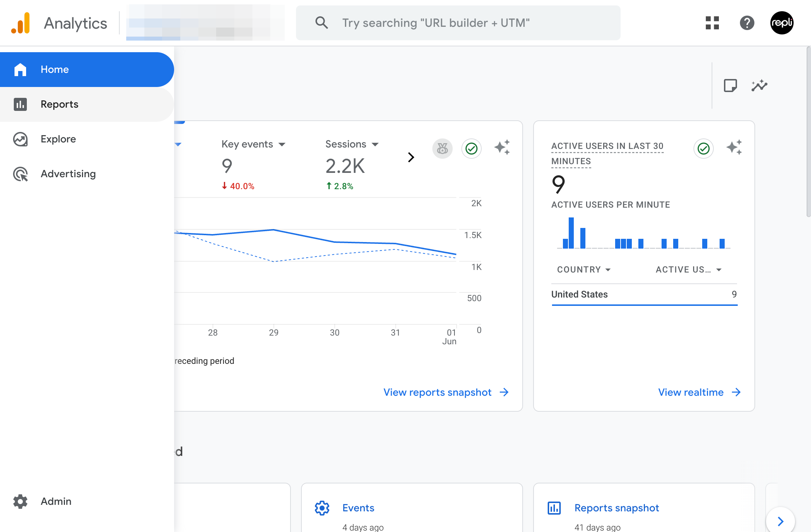
Task: Open the Insights sparkline icon
Action: (759, 86)
